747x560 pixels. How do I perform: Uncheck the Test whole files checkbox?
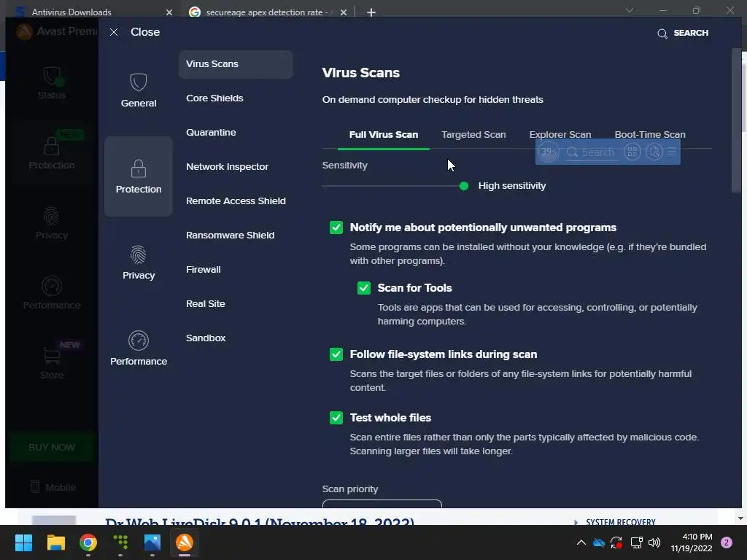[336, 418]
